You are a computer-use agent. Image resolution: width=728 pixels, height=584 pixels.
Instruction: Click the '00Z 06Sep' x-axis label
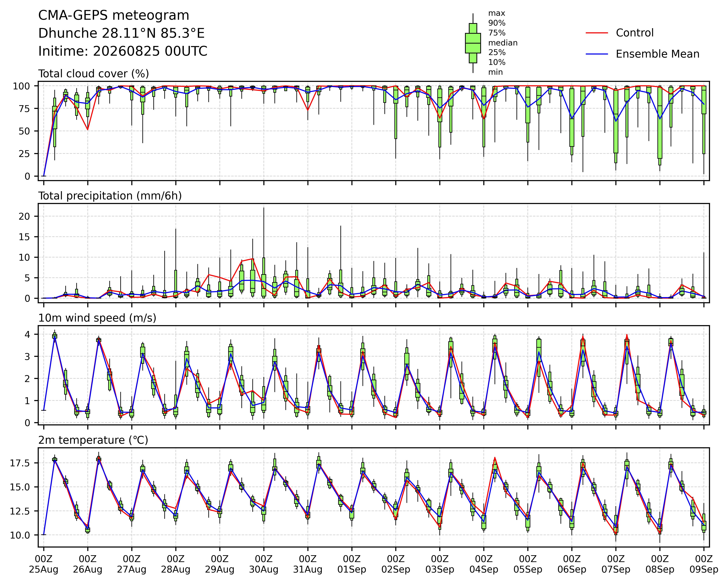pos(572,564)
